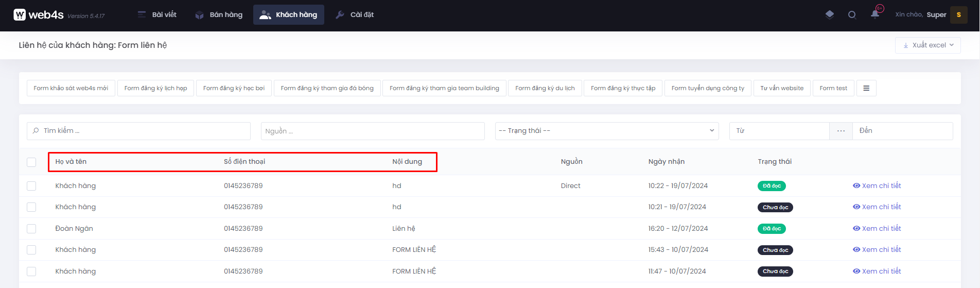980x288 pixels.
Task: Expand the Trạng thái status dropdown
Action: 607,131
